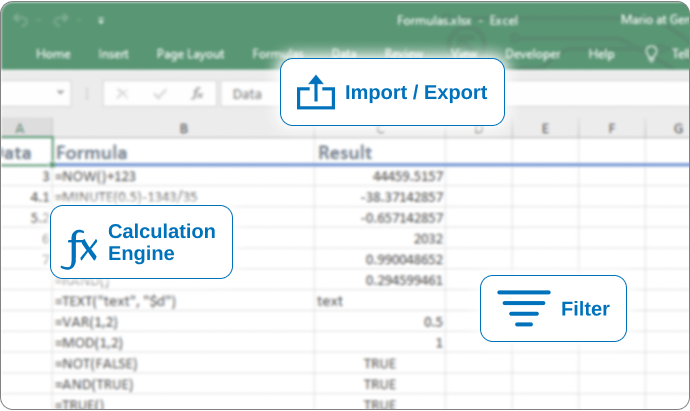Click the =TEXT("text", "$d") cell
The width and height of the screenshot is (690, 411).
(184, 301)
